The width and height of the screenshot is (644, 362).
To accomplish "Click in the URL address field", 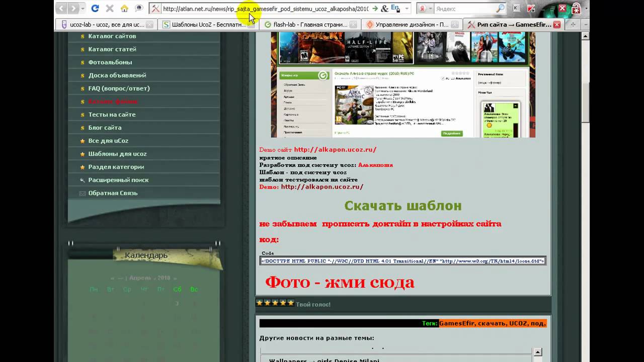I will (266, 9).
